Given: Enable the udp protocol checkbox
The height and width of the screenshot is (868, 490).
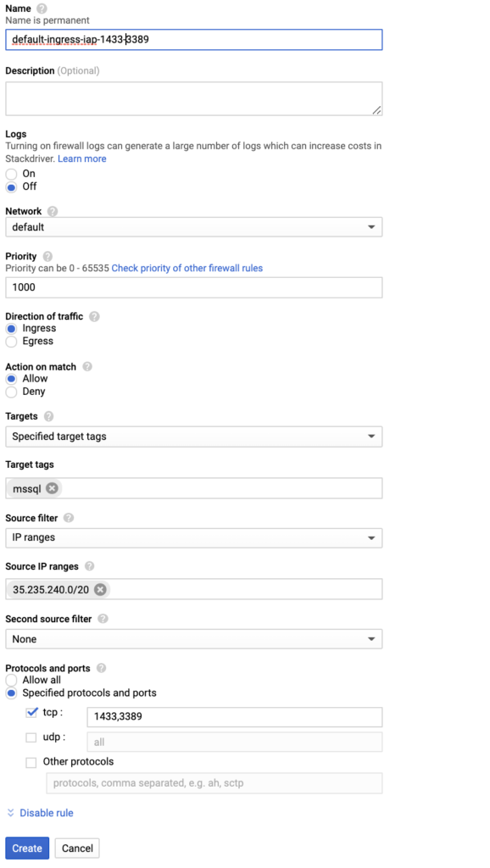Looking at the screenshot, I should 31,738.
